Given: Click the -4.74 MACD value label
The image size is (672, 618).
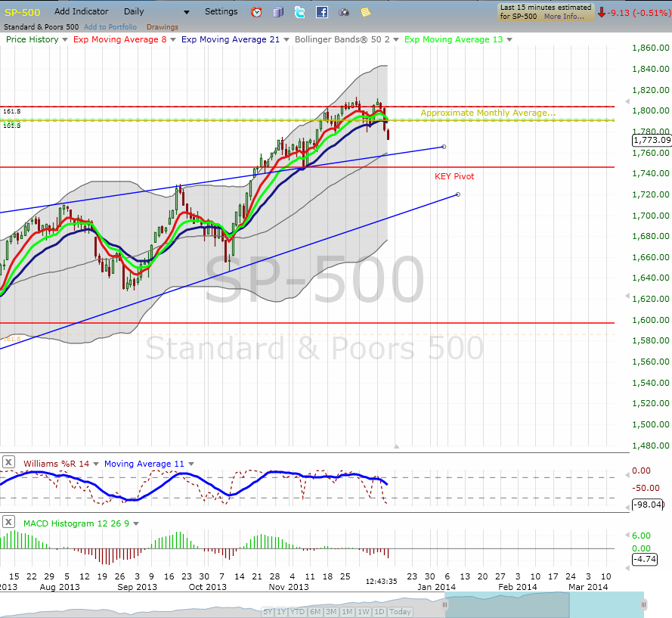Looking at the screenshot, I should click(x=645, y=559).
